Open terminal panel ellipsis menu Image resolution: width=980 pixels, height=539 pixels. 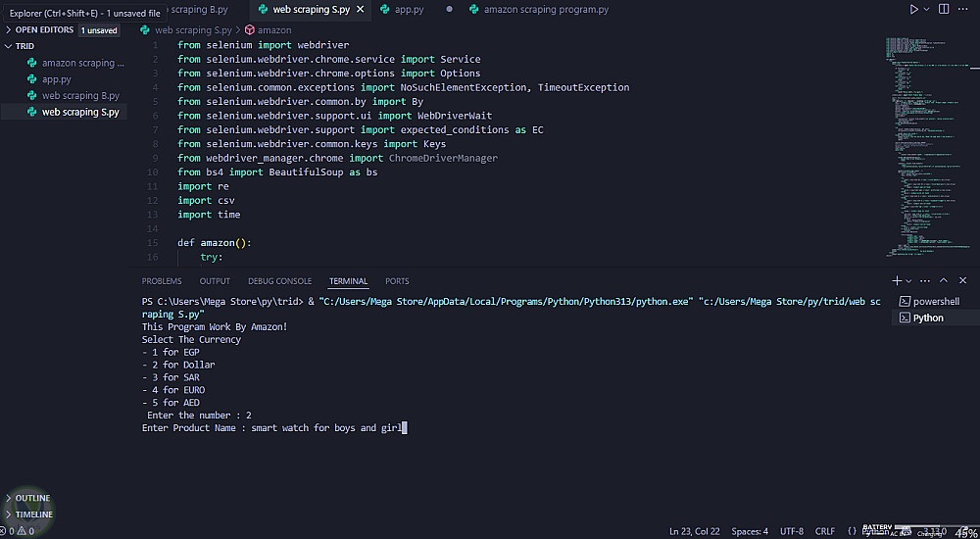coord(926,280)
